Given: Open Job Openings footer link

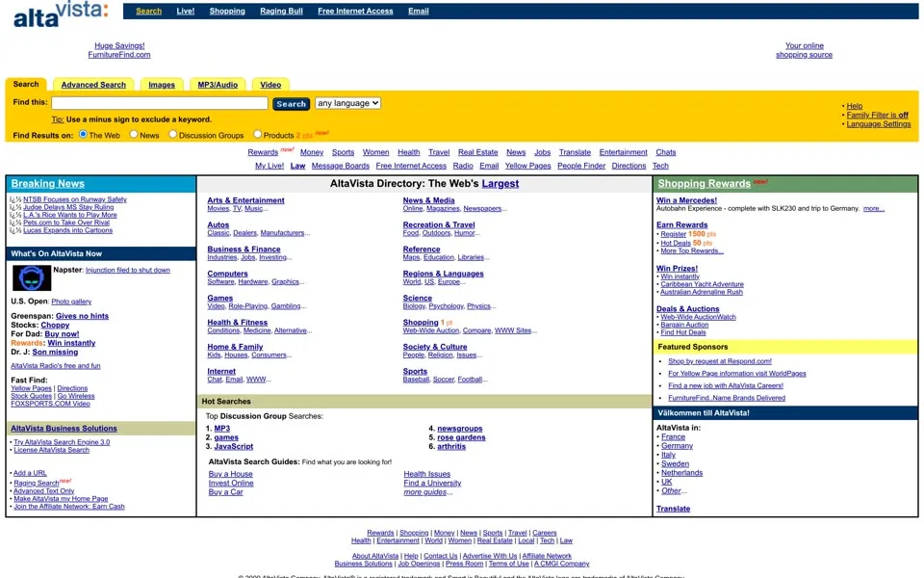Looking at the screenshot, I should (419, 564).
